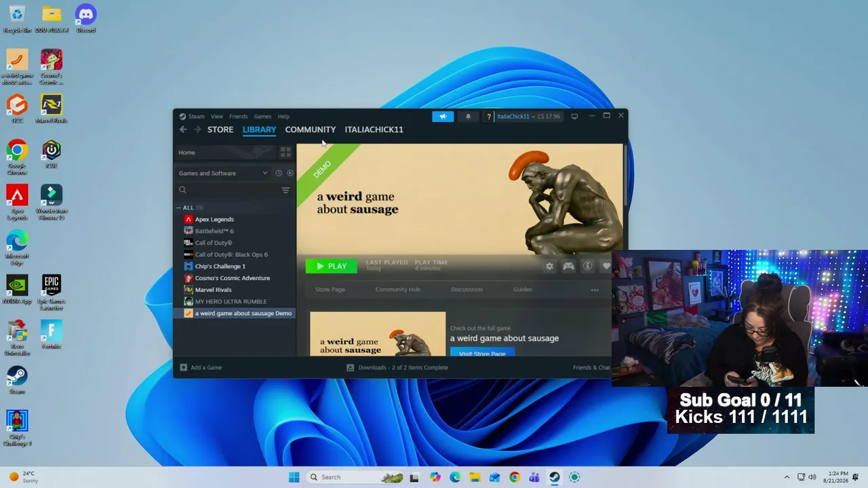Image resolution: width=868 pixels, height=488 pixels.
Task: Show game info icon
Action: coord(588,266)
